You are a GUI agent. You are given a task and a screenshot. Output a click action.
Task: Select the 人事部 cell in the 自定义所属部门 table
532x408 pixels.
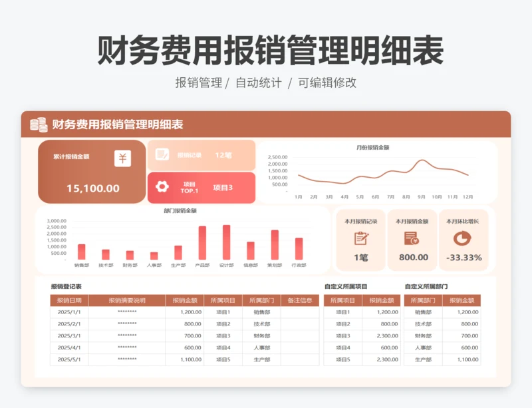coord(423,348)
